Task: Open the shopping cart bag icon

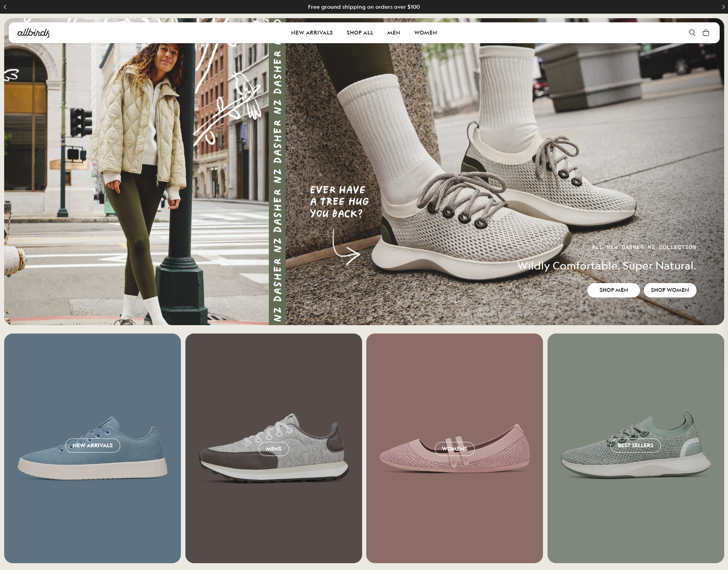Action: point(706,33)
